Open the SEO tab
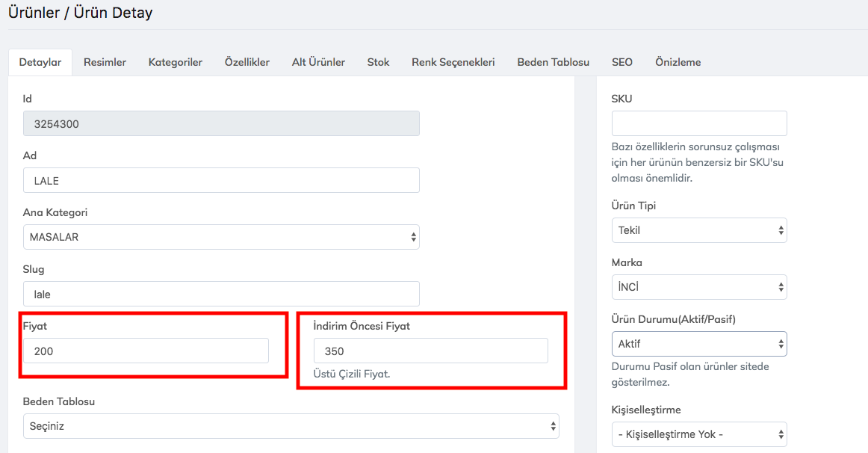868x453 pixels. (x=621, y=62)
